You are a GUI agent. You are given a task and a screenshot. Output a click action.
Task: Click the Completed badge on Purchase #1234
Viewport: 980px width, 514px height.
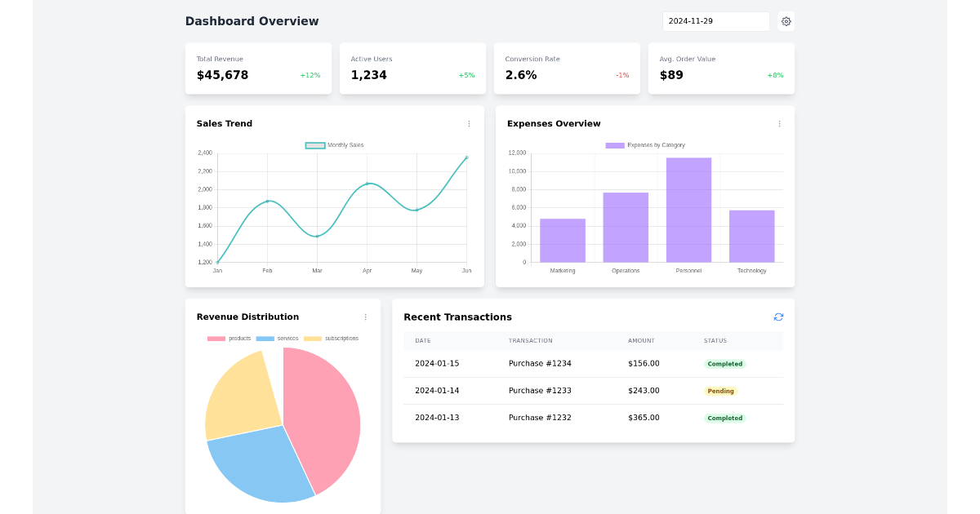tap(724, 363)
